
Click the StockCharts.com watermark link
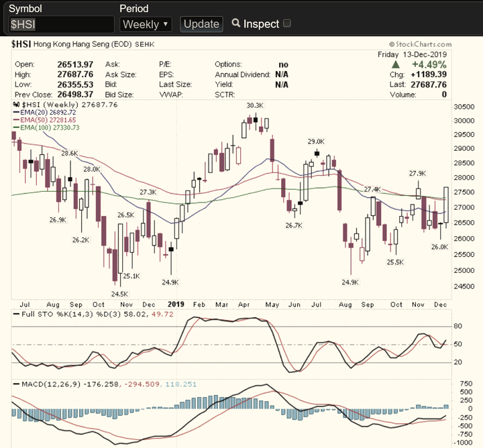(420, 44)
